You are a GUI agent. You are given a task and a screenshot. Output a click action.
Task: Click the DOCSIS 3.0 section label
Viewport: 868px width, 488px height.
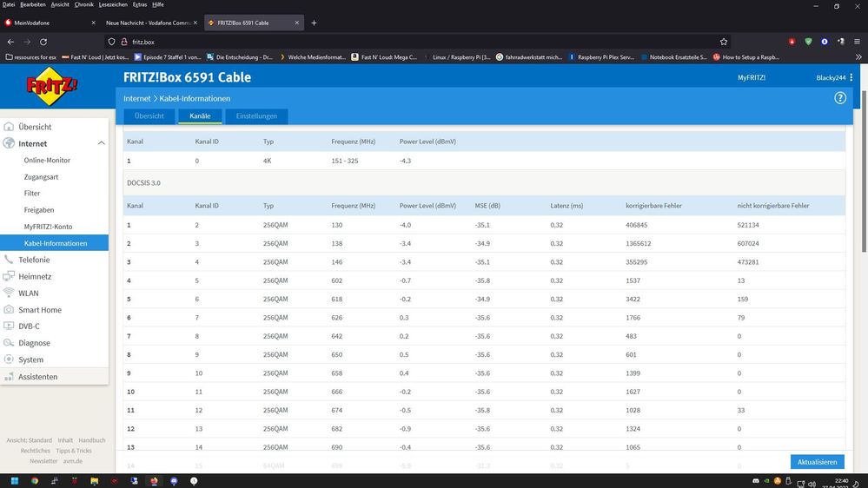click(143, 182)
